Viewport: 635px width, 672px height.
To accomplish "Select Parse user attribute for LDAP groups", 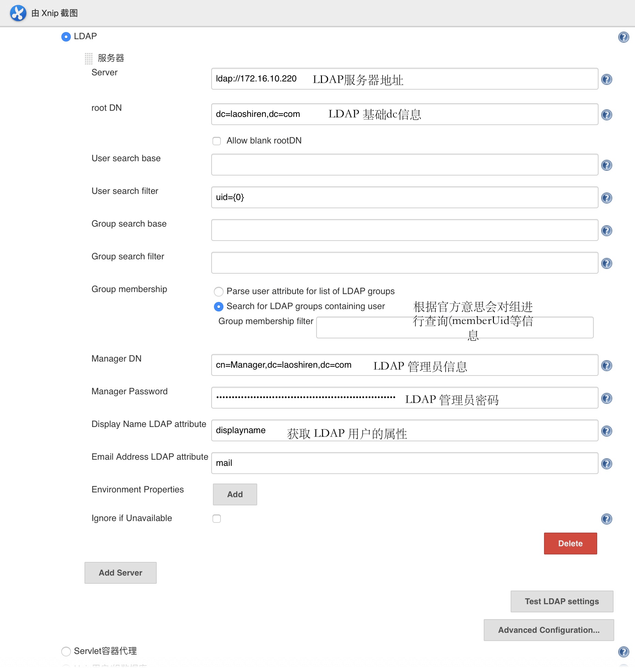I will click(218, 292).
